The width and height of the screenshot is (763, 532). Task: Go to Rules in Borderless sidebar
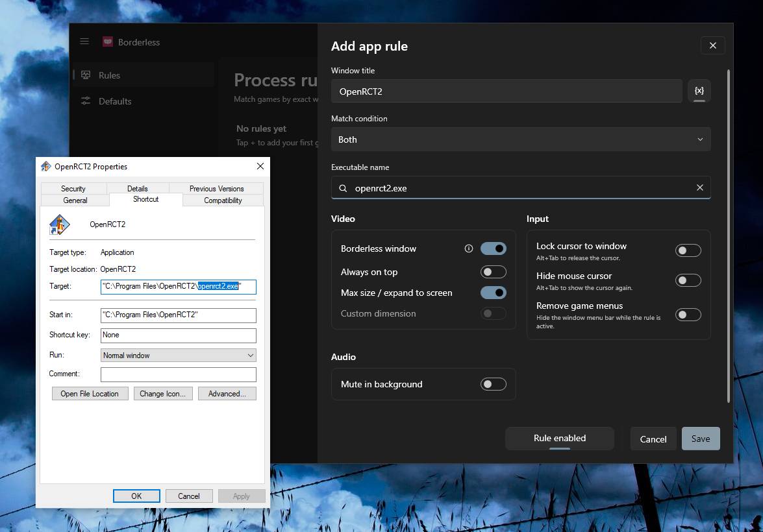[144, 75]
